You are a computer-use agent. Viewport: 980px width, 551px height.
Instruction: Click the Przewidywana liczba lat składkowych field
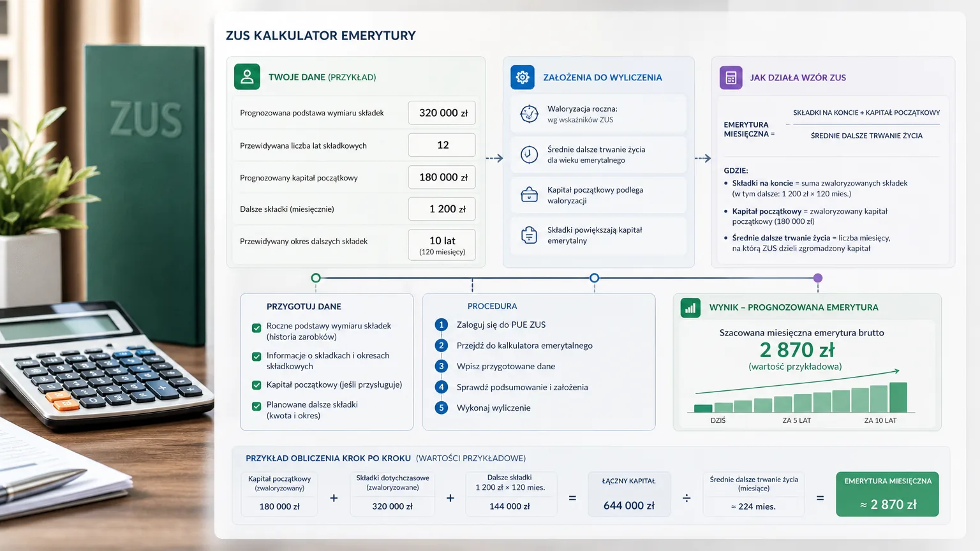[442, 145]
